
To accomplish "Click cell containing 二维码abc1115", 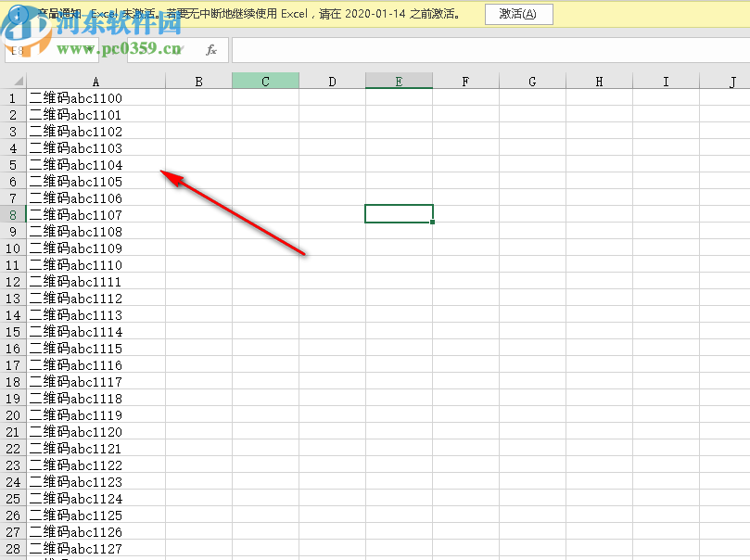I will click(96, 349).
